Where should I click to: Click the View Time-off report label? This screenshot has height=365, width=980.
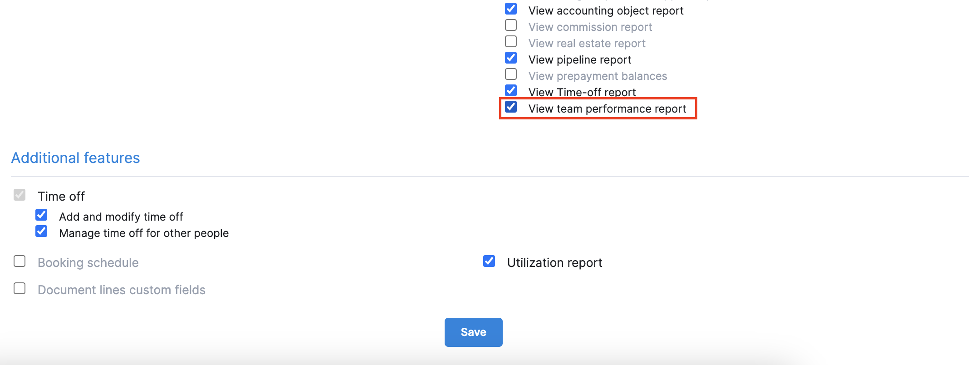point(582,93)
